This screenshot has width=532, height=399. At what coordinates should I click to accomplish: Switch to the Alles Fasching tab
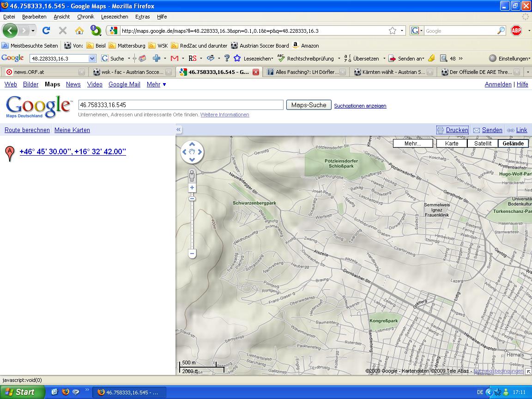point(306,72)
